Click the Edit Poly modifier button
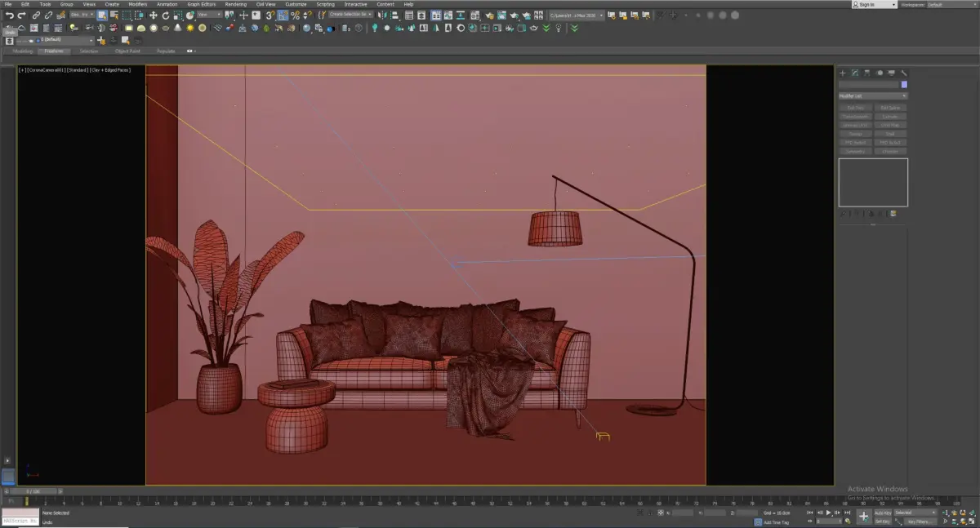 856,108
